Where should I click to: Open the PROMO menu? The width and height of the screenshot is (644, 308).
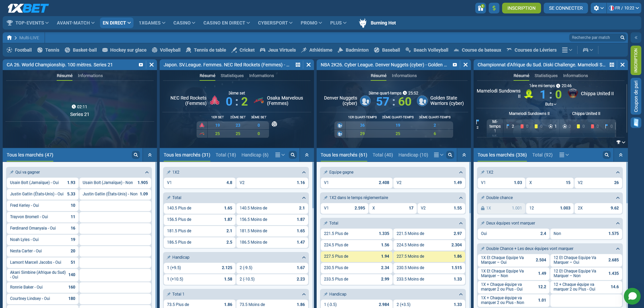point(311,23)
